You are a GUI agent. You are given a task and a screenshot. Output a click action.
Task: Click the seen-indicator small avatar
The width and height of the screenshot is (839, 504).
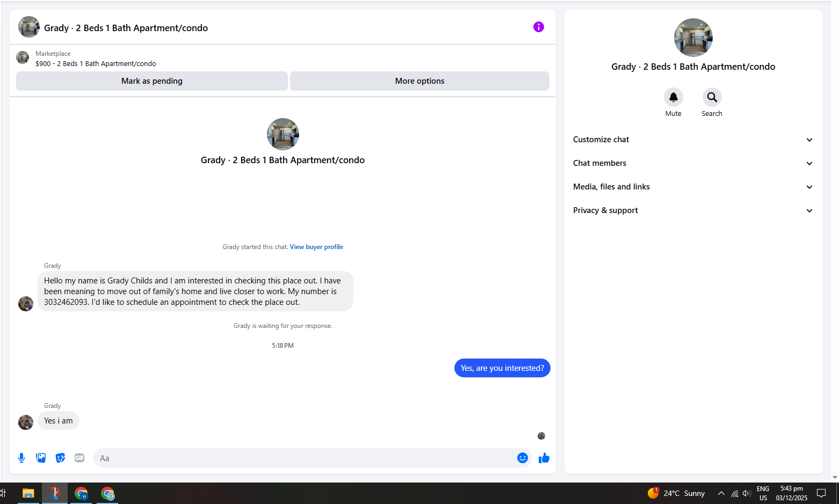[x=541, y=436]
